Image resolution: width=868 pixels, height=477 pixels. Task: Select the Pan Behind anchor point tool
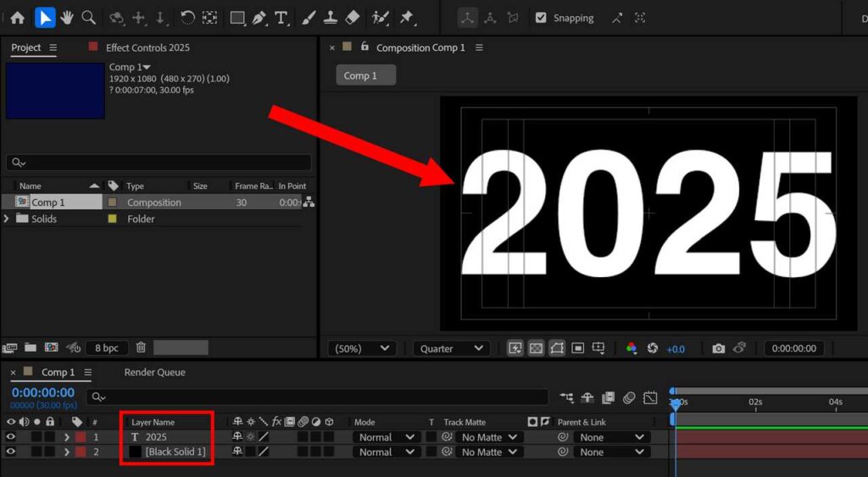click(209, 18)
